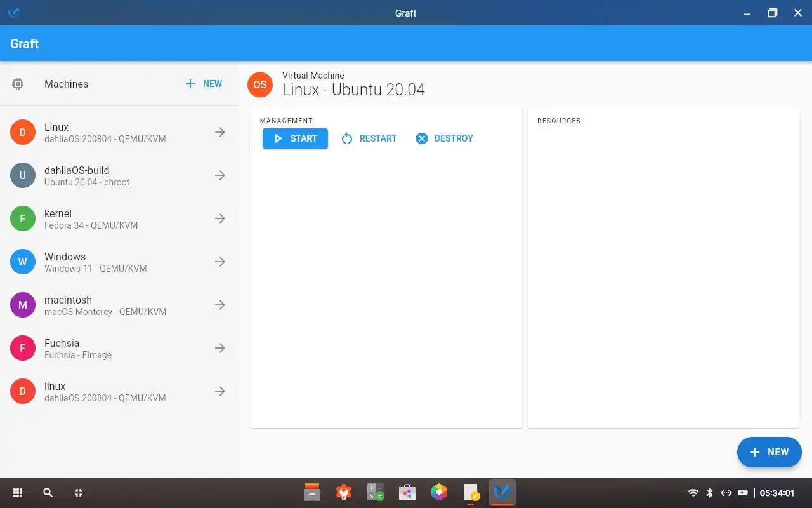This screenshot has width=812, height=508.
Task: Click the blue W avatar for Windows
Action: pos(23,262)
